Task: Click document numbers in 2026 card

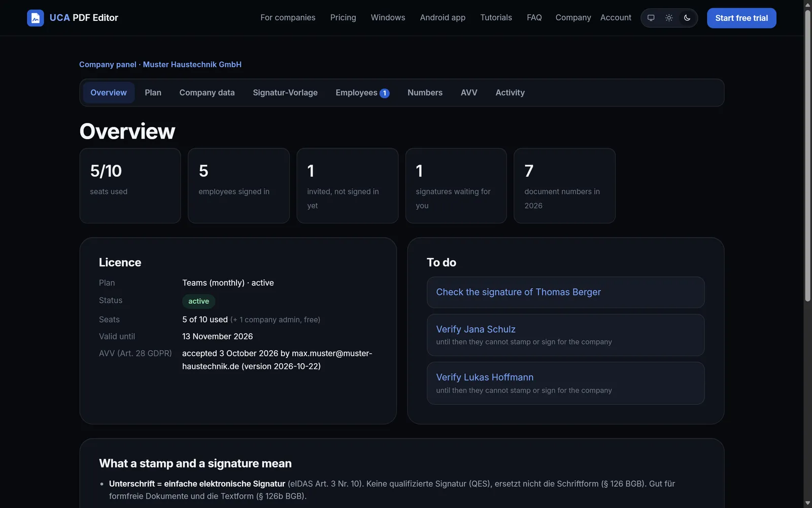Action: coord(564,185)
